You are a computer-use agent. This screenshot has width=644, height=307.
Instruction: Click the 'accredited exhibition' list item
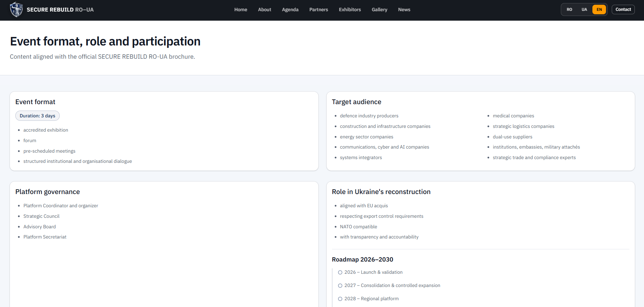click(46, 130)
